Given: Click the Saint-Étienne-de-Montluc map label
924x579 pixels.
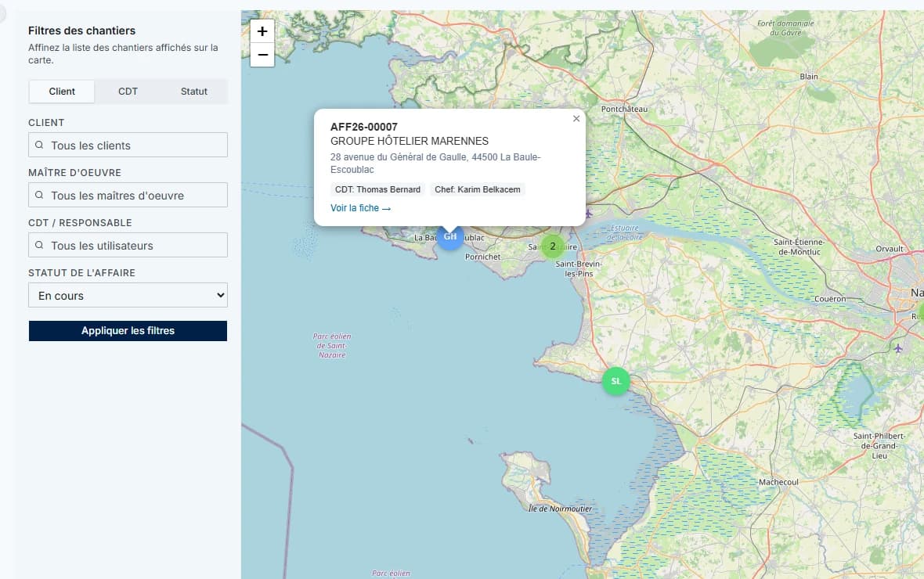Looking at the screenshot, I should click(x=799, y=246).
